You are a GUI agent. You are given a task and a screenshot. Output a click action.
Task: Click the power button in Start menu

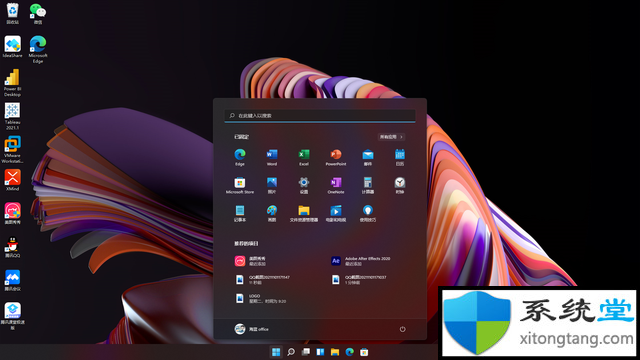402,329
